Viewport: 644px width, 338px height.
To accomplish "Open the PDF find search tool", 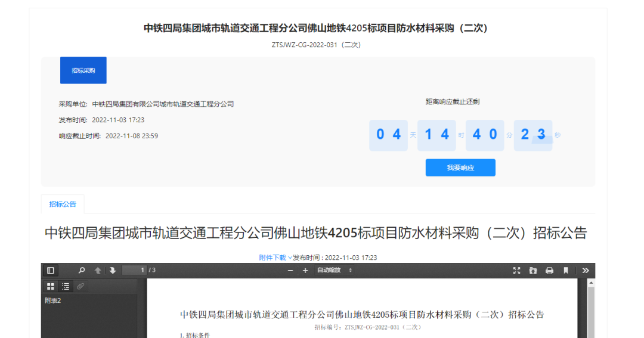I will (x=82, y=271).
